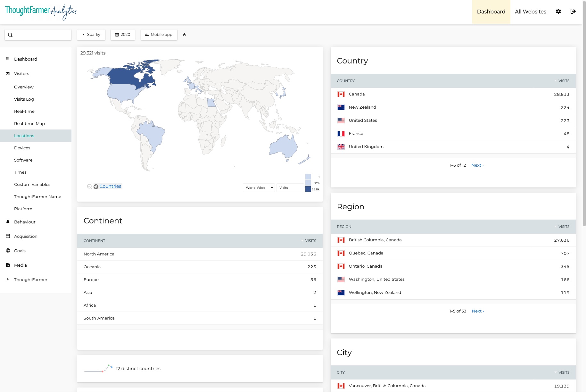This screenshot has height=392, width=586.
Task: Click the Ontario row Canada flag
Action: [341, 266]
